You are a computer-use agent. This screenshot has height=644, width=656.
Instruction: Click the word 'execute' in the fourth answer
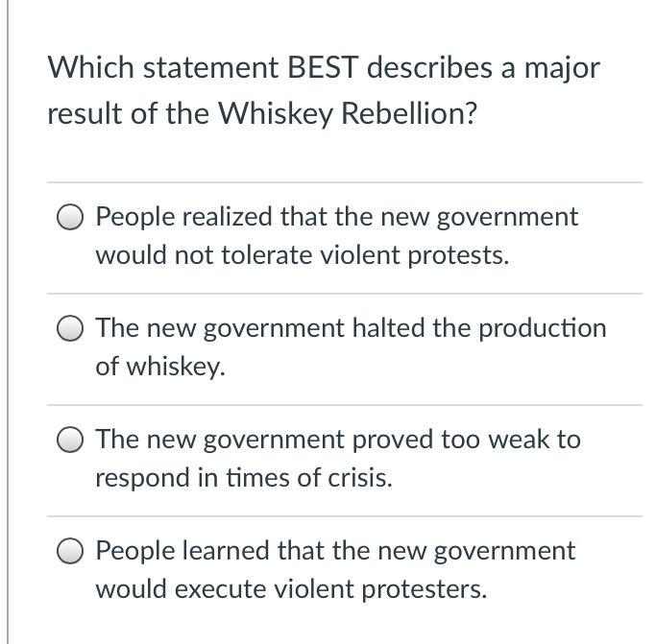click(220, 589)
